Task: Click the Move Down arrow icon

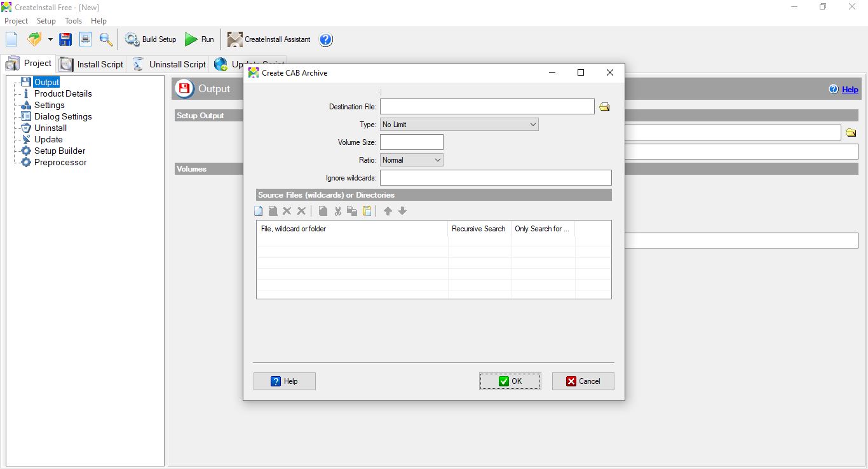Action: click(x=402, y=211)
